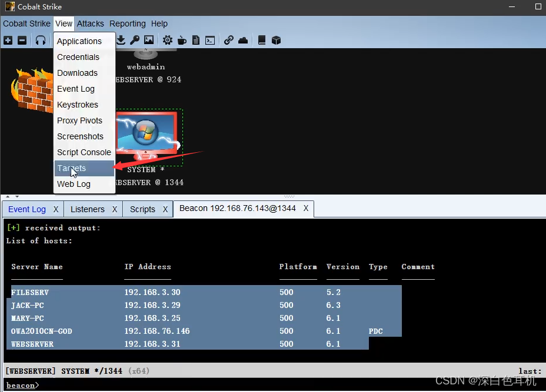This screenshot has height=392, width=546.
Task: Choose Targets from the View menu
Action: tap(84, 168)
